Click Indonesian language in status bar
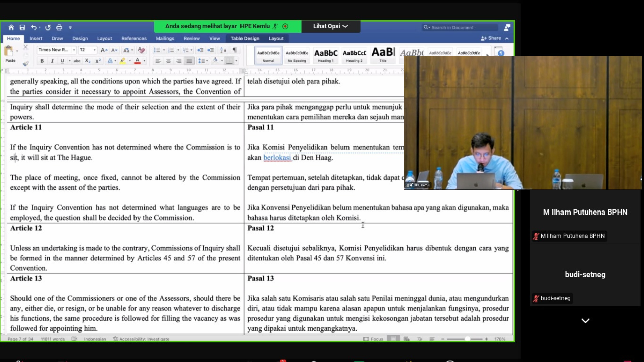The width and height of the screenshot is (644, 362). click(95, 339)
